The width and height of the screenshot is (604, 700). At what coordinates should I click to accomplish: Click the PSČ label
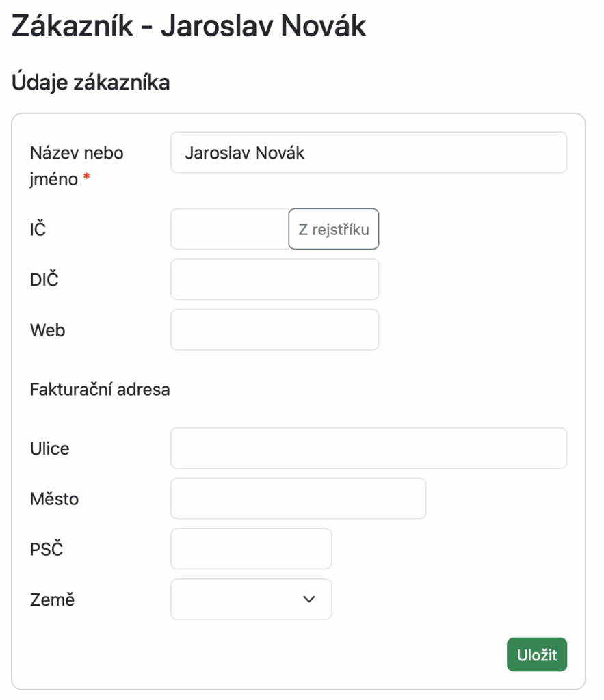[x=47, y=549]
